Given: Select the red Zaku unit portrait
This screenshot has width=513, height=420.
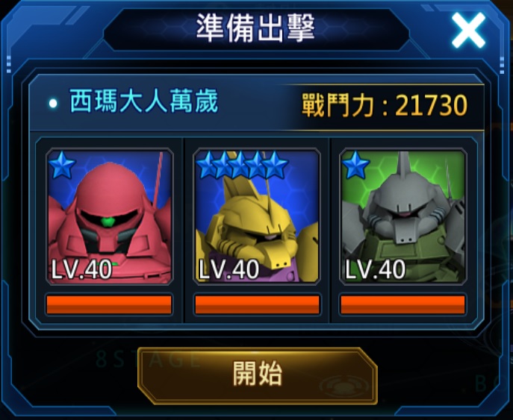Looking at the screenshot, I should 110,216.
